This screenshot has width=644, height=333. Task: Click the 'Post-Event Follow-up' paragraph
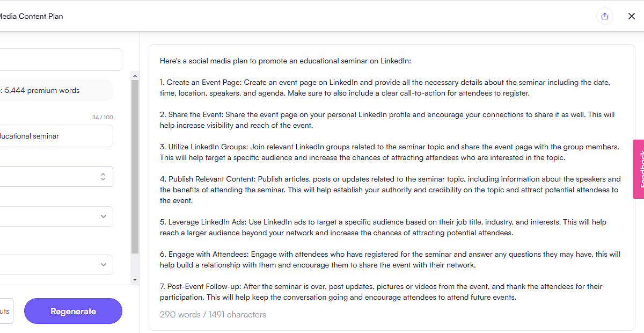pos(381,292)
